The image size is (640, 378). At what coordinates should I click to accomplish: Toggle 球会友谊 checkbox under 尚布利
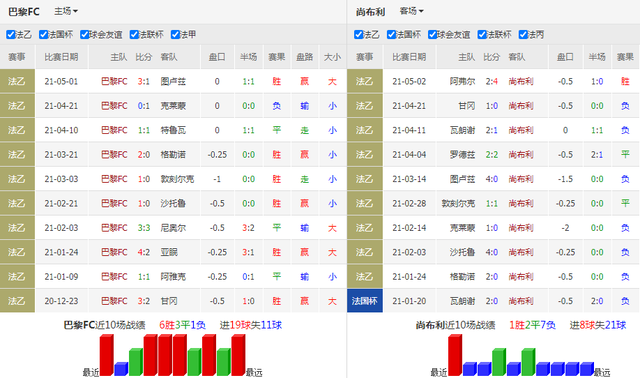tap(433, 35)
